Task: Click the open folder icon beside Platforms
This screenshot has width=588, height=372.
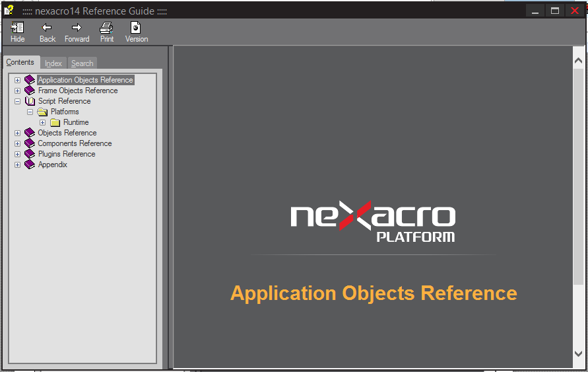Action: [42, 112]
